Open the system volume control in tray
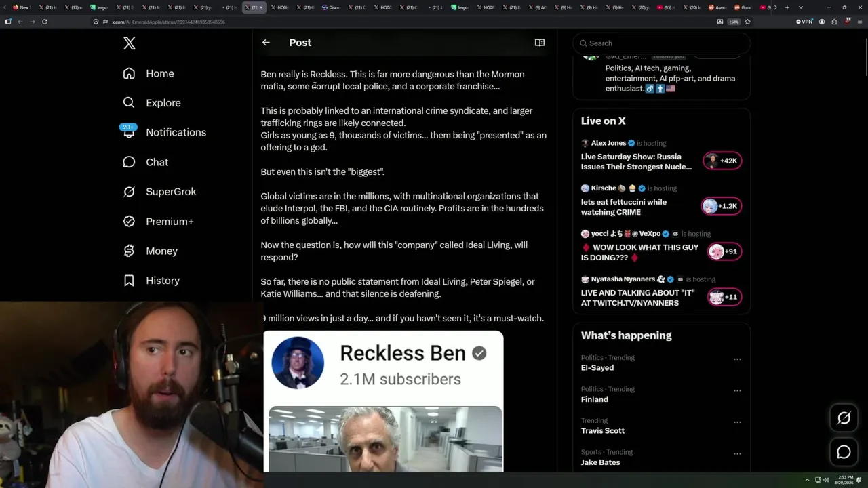The width and height of the screenshot is (868, 488). (x=826, y=480)
